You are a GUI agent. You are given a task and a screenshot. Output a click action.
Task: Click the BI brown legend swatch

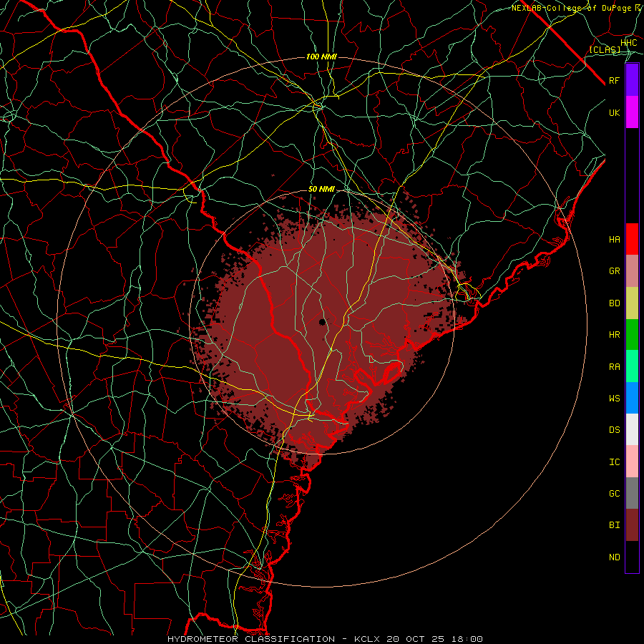coord(632,525)
